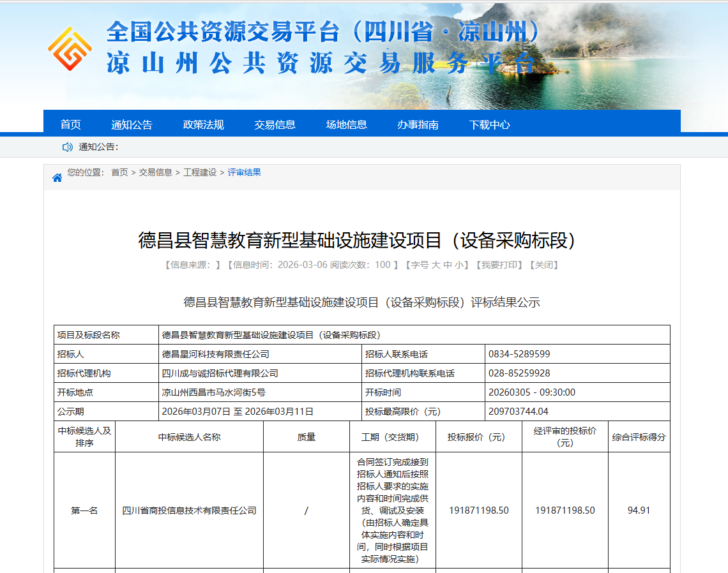728x573 pixels.
Task: Set font size to 大
Action: coord(436,265)
